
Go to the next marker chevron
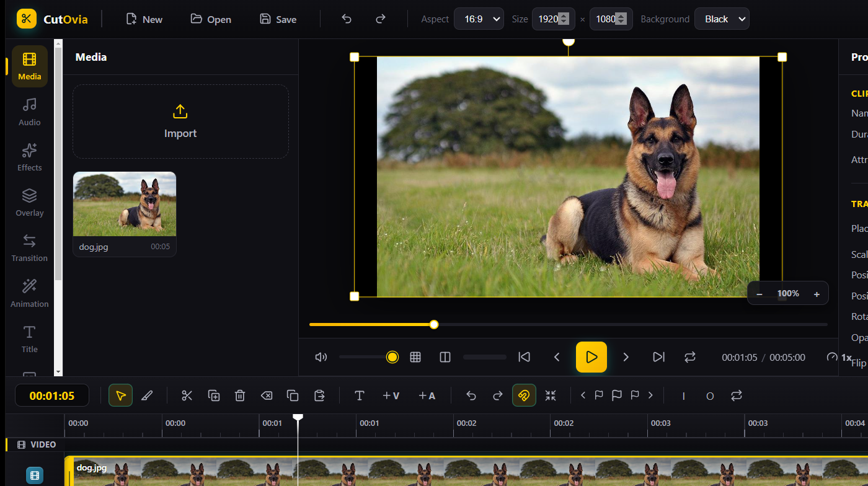(x=650, y=395)
